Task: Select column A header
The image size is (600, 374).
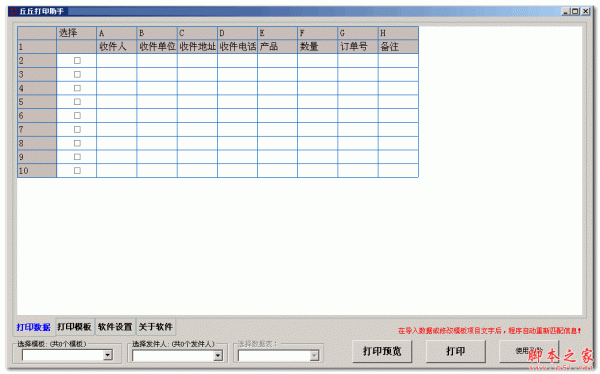Action: [116, 33]
